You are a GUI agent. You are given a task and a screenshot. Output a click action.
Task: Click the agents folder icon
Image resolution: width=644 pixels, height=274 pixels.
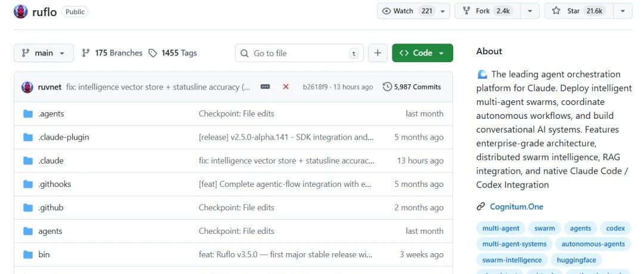[x=28, y=231]
